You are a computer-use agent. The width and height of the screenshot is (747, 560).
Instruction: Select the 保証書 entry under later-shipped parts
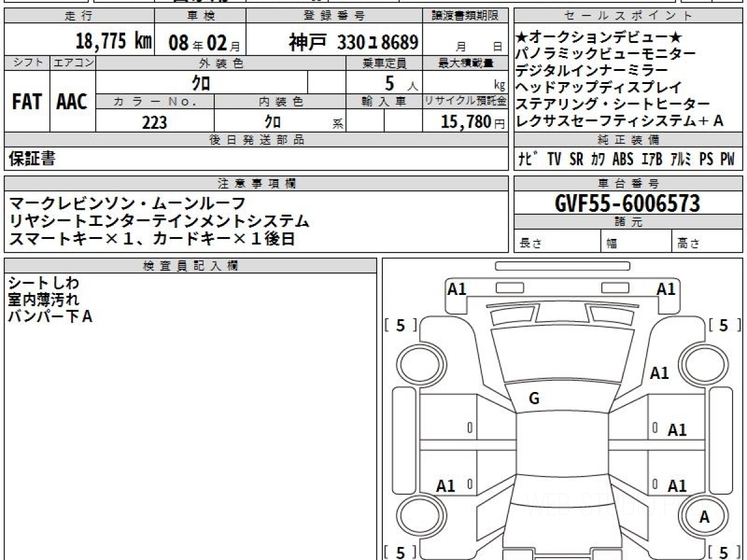click(x=32, y=159)
